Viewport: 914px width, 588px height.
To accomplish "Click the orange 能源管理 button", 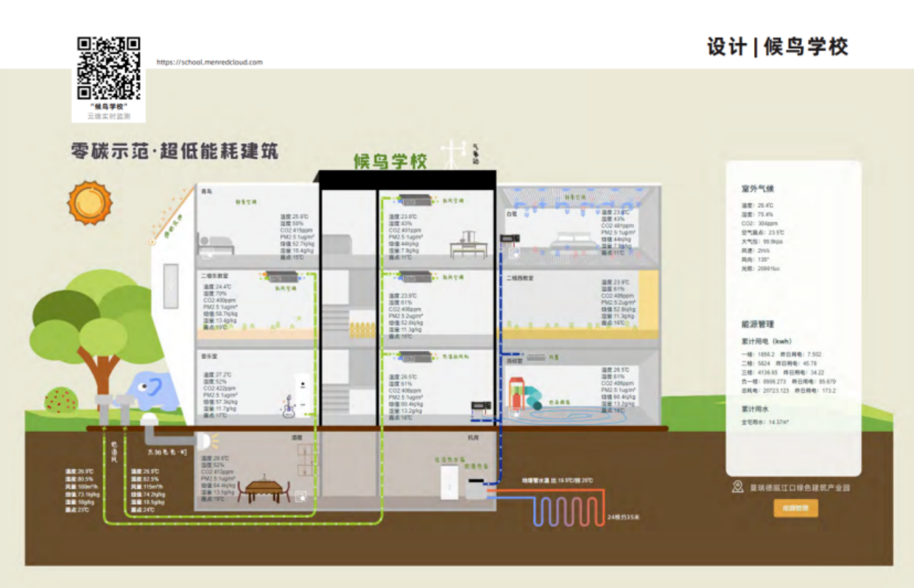I will point(795,508).
